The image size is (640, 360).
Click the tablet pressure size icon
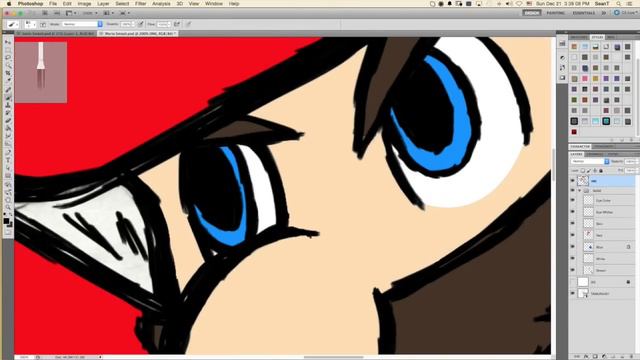(x=188, y=24)
